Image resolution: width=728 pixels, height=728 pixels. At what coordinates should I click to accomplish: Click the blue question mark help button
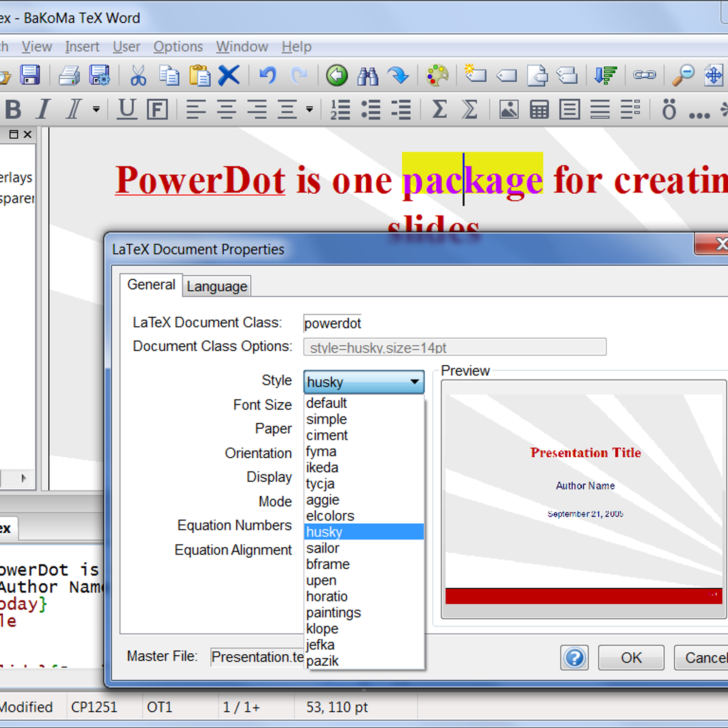[x=574, y=658]
